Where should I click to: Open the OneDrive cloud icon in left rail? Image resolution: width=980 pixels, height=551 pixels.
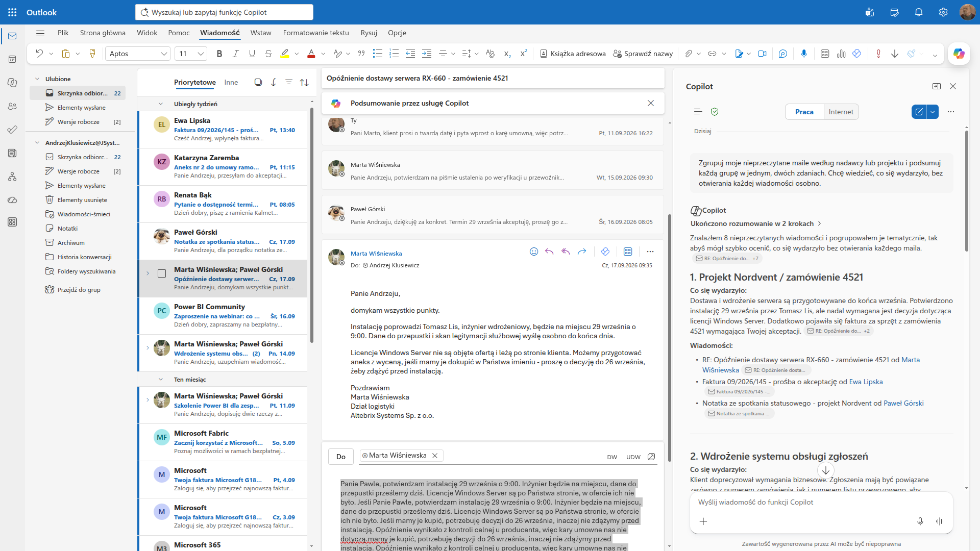(12, 200)
